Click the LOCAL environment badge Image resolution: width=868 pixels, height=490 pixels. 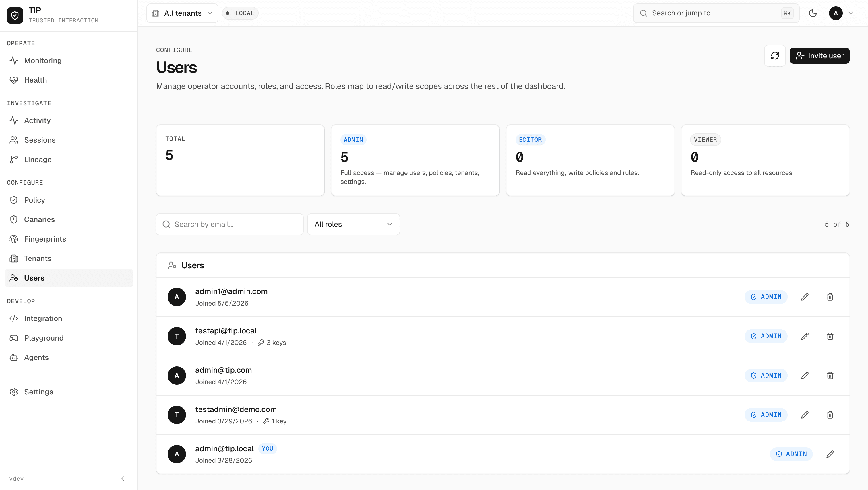click(x=240, y=13)
